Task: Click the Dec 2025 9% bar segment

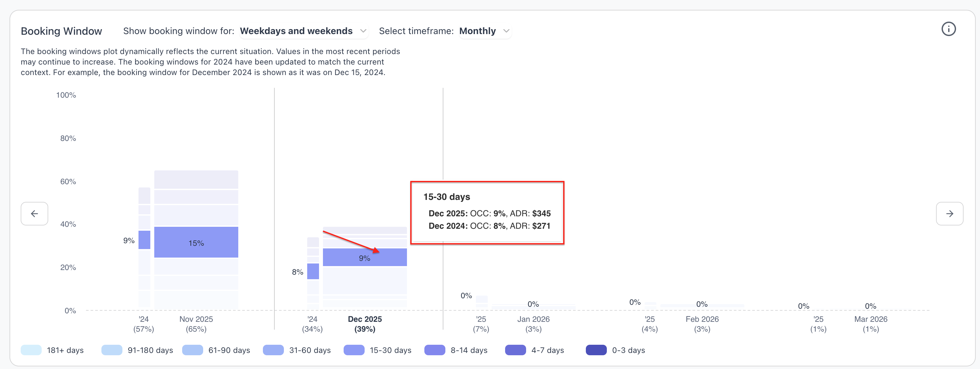Action: coord(364,258)
